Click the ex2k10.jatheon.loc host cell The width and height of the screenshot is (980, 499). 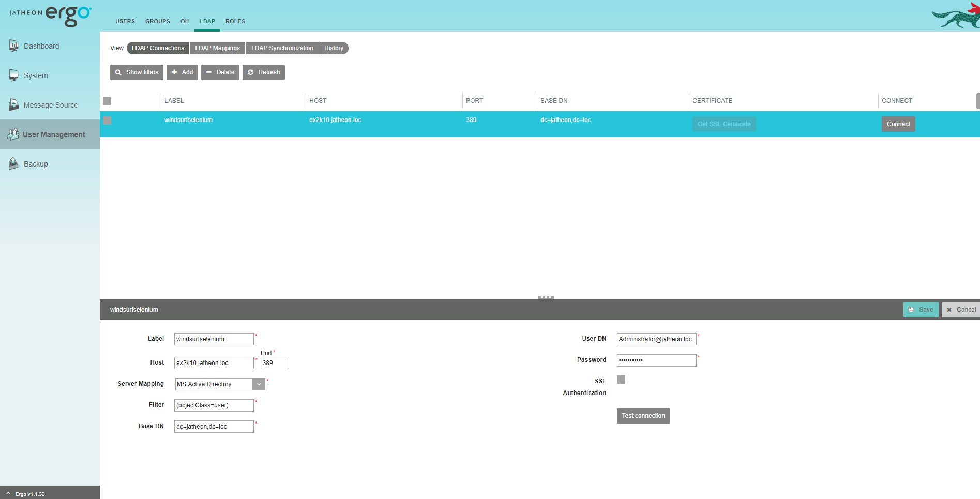(x=335, y=120)
